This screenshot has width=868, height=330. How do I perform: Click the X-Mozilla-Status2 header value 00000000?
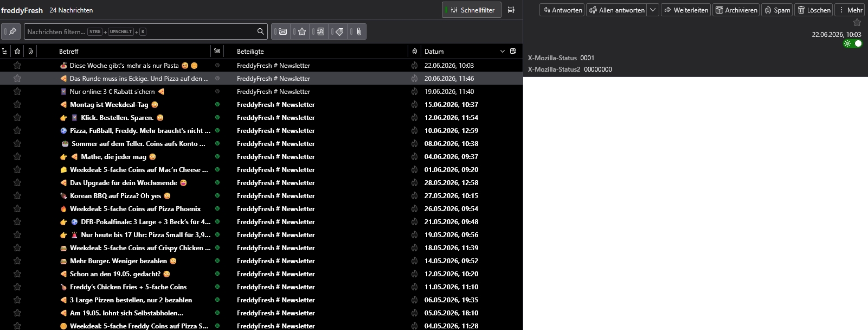coord(598,69)
